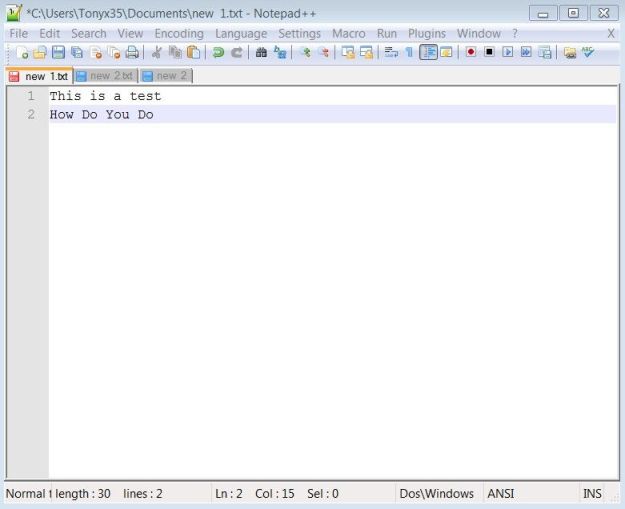Click the folder explorer toolbar icon
Screen dimensions: 625x509
[x=570, y=52]
